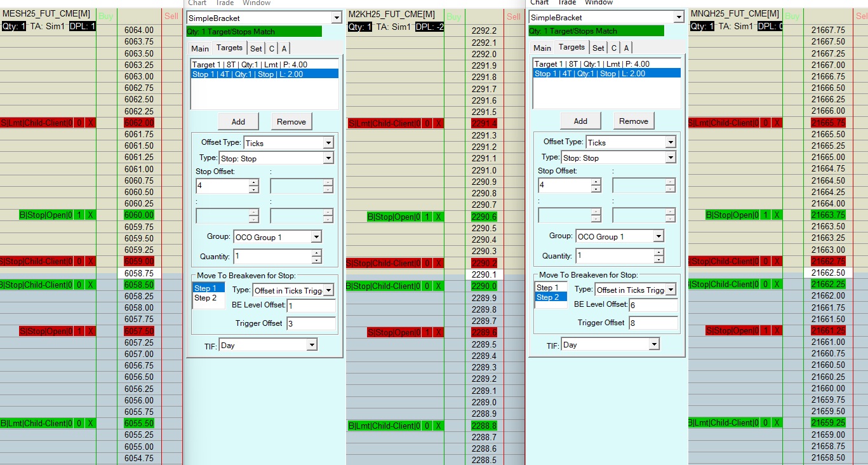Cancel the M2KH25 sell stop order at 2289.6 via X

tap(439, 333)
